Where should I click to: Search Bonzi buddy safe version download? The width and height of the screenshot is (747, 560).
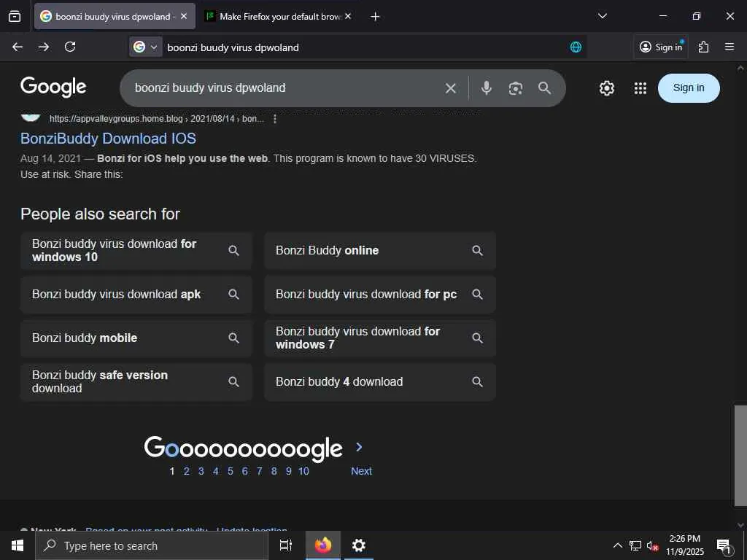pyautogui.click(x=136, y=382)
